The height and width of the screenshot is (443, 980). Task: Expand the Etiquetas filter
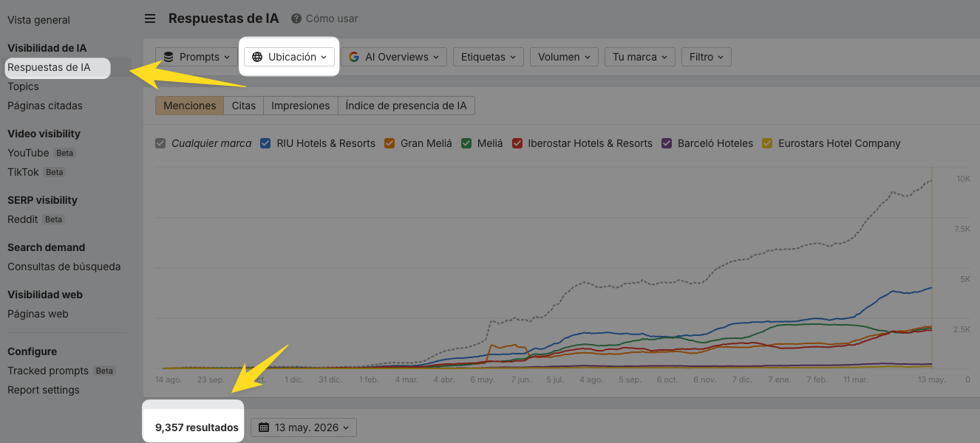(x=489, y=57)
